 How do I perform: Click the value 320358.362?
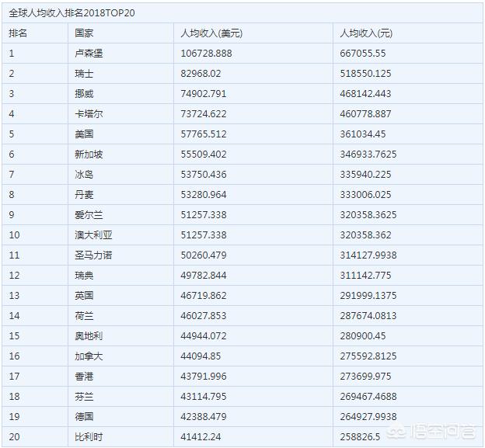click(365, 234)
